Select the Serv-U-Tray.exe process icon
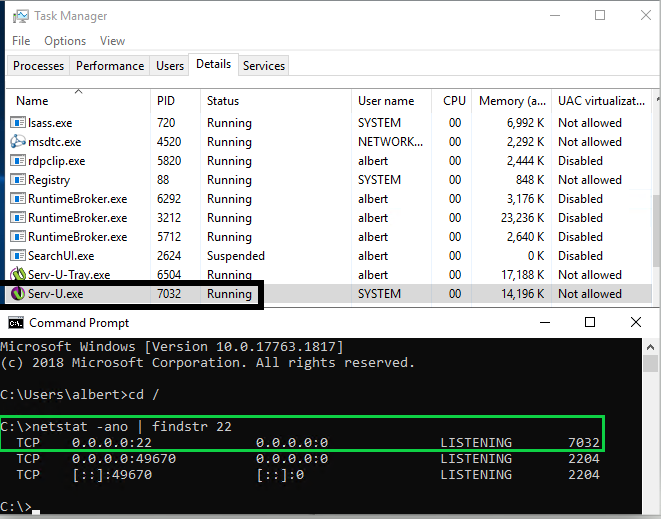The image size is (661, 519). point(18,274)
